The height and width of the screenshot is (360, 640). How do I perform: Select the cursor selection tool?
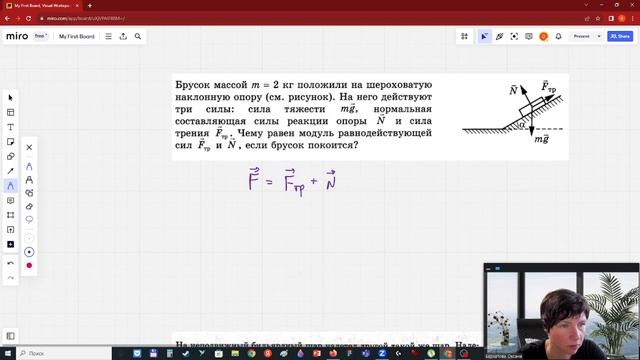pos(11,98)
